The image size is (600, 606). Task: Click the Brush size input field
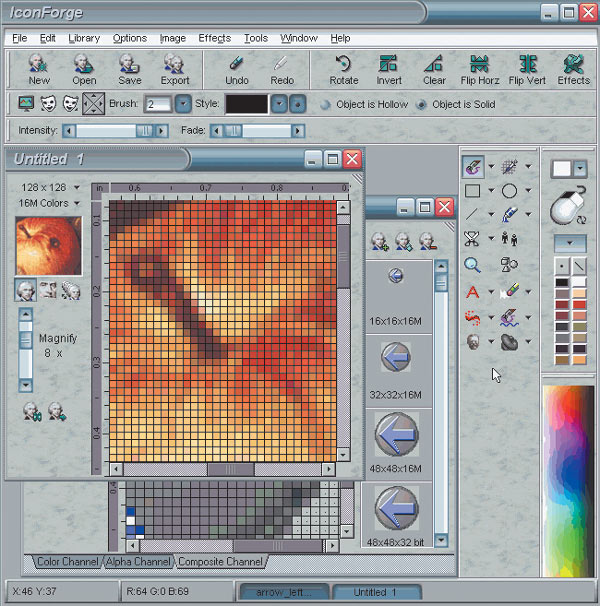click(158, 104)
